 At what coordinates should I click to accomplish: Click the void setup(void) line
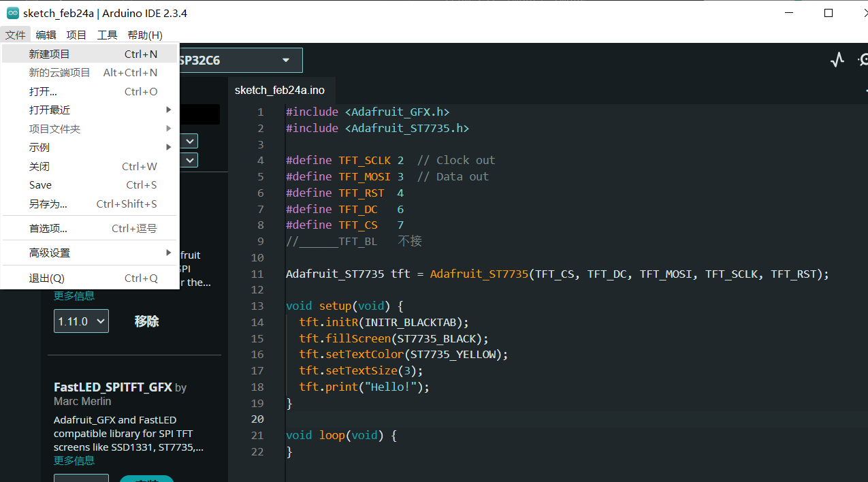click(x=344, y=306)
